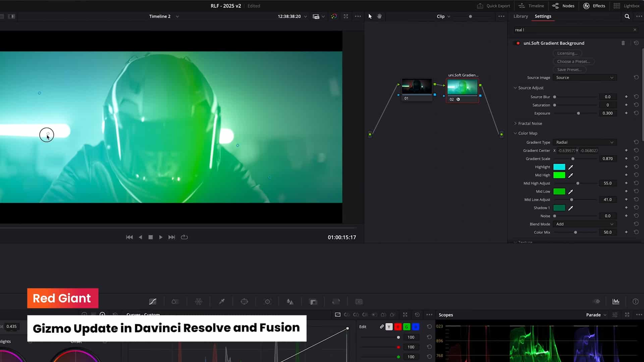The height and width of the screenshot is (362, 644).
Task: Open the Information palette icon
Action: point(635,301)
